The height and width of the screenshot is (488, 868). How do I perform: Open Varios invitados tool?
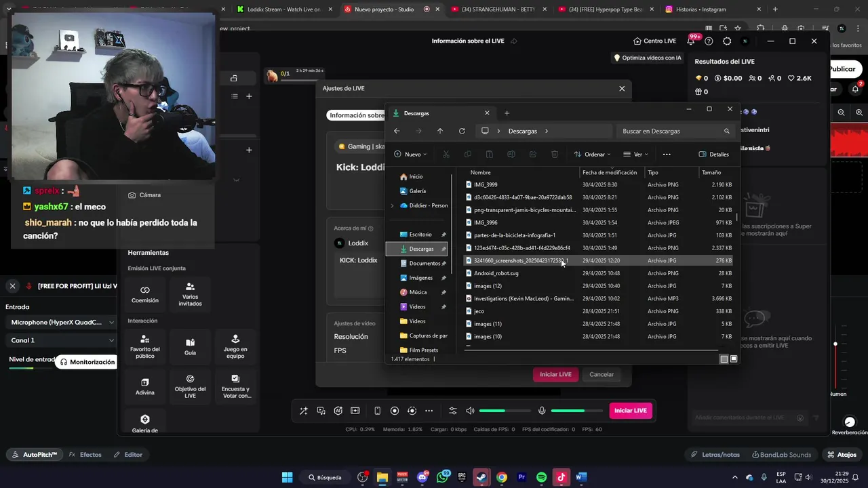[x=190, y=293]
